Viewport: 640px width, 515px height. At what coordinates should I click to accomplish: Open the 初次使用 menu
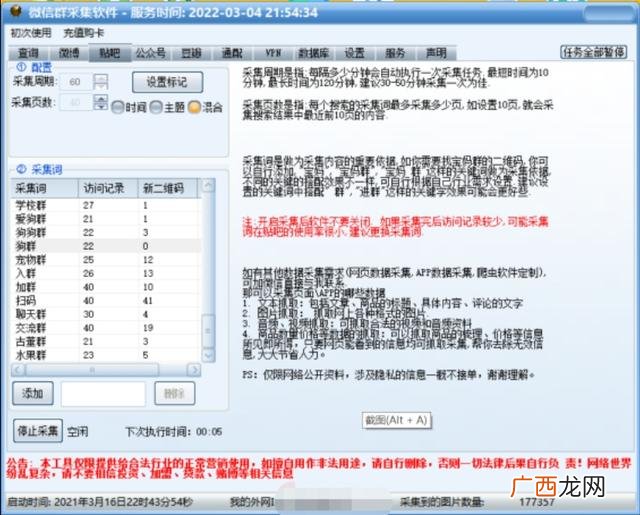[x=31, y=33]
